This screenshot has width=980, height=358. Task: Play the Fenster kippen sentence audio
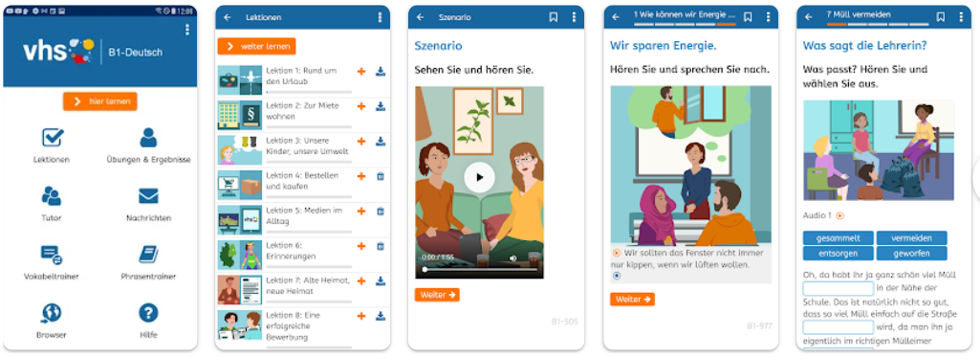[617, 254]
